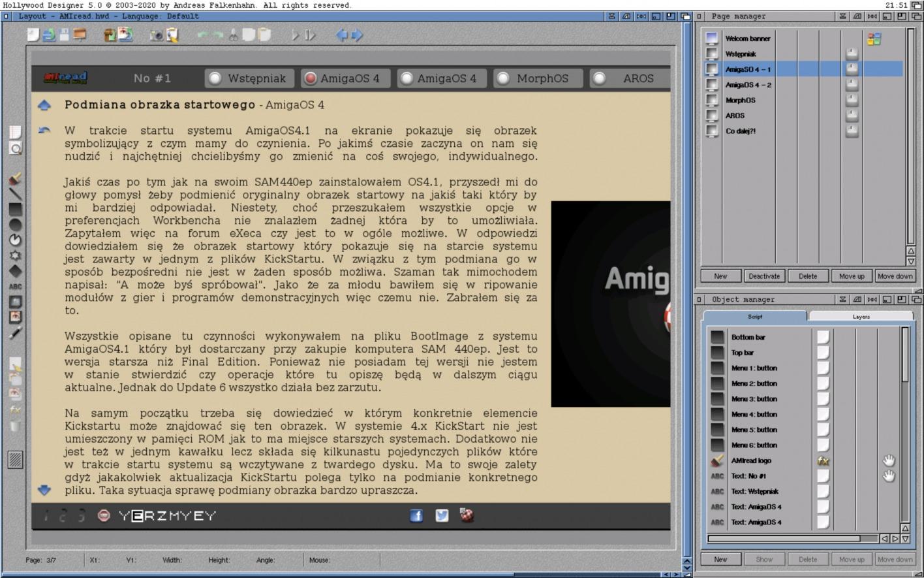Click the camera grab icon in the toolbar
Screen dimensions: 924x578
(x=157, y=35)
